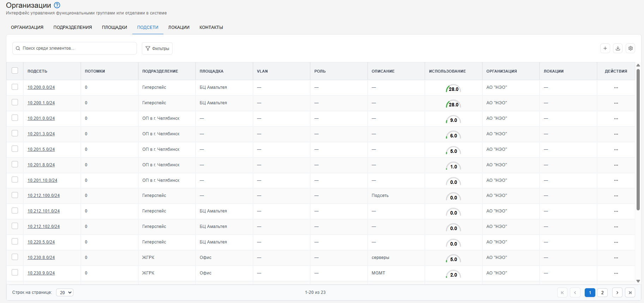Open actions menu for subnet 10.230.9.0/24

[x=616, y=273]
